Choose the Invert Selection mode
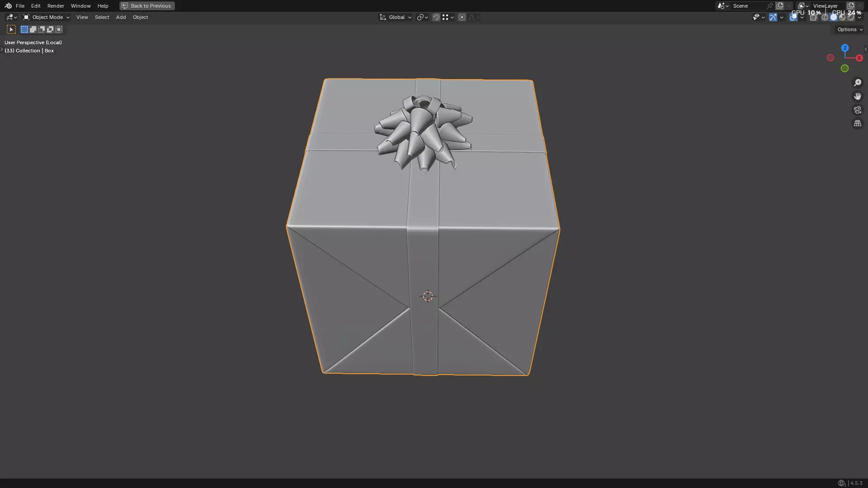The width and height of the screenshot is (868, 488). [50, 29]
